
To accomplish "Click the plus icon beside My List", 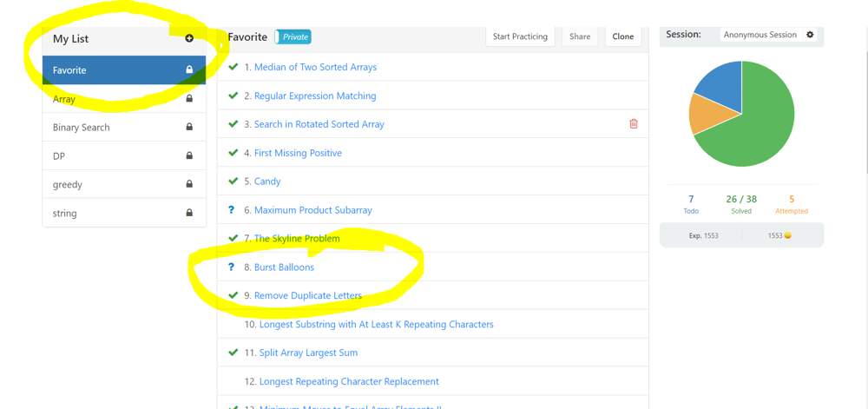I will tap(189, 38).
